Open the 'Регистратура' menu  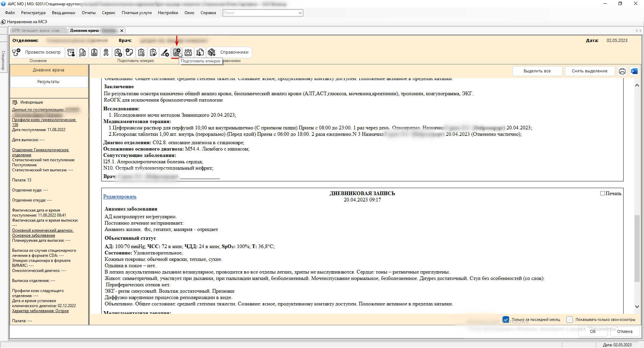point(33,13)
